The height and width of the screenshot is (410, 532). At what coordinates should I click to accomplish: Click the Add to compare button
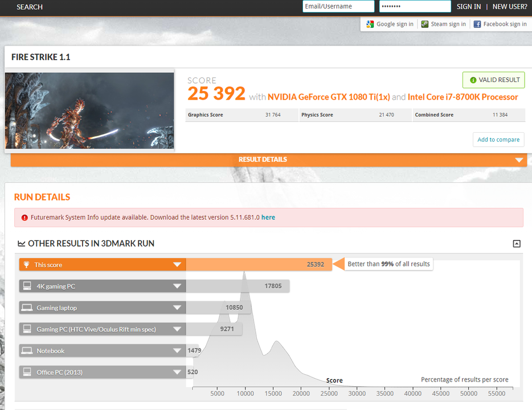coord(498,140)
